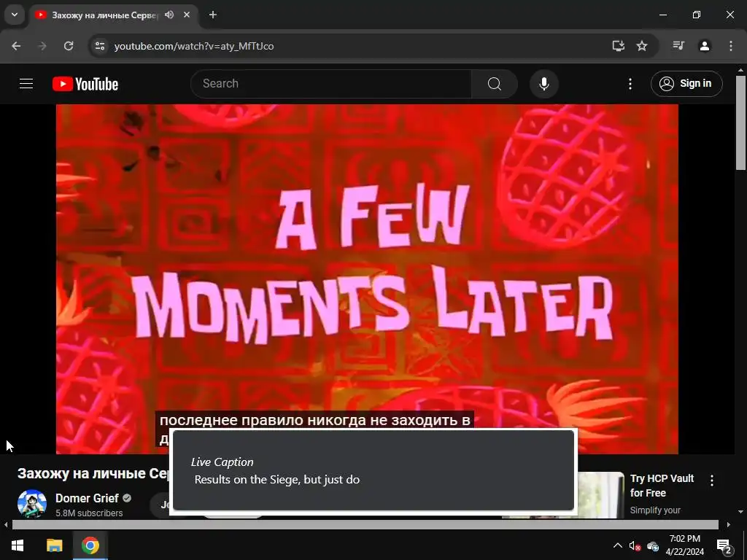The image size is (747, 560).
Task: Open the notification center icon
Action: pyautogui.click(x=724, y=545)
